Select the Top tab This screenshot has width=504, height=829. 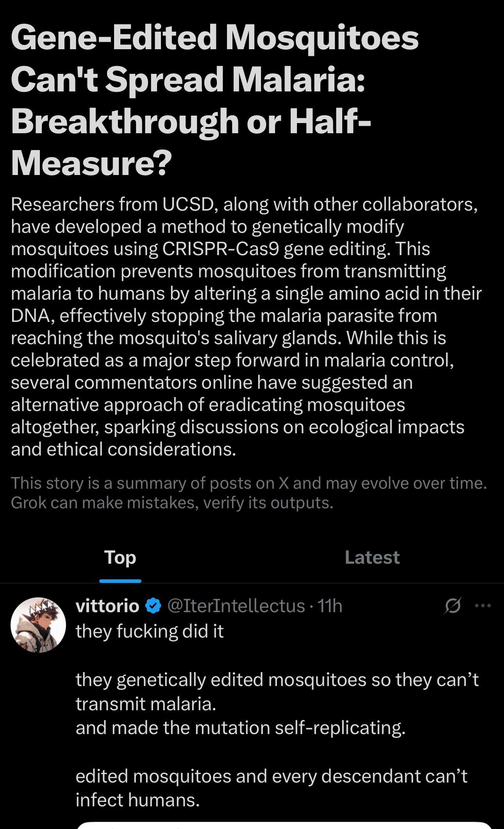pos(120,557)
